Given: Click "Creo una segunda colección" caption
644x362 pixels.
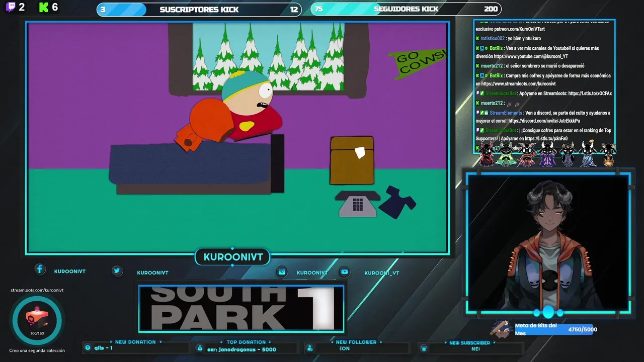Looking at the screenshot, I should [x=37, y=350].
